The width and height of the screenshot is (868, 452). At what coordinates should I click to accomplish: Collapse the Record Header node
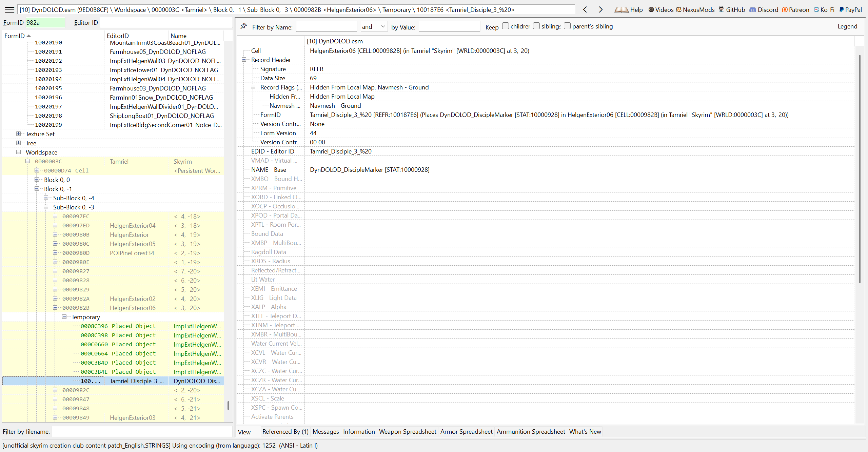tap(244, 60)
